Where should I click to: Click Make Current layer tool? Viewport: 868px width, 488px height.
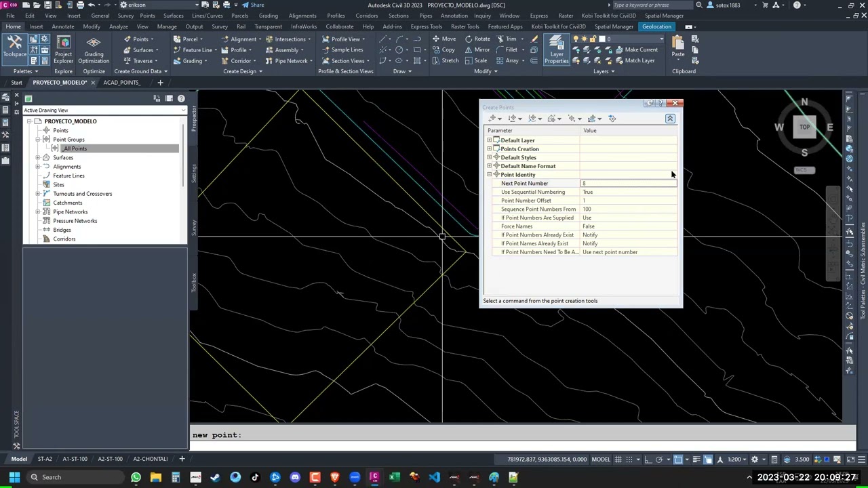point(635,49)
